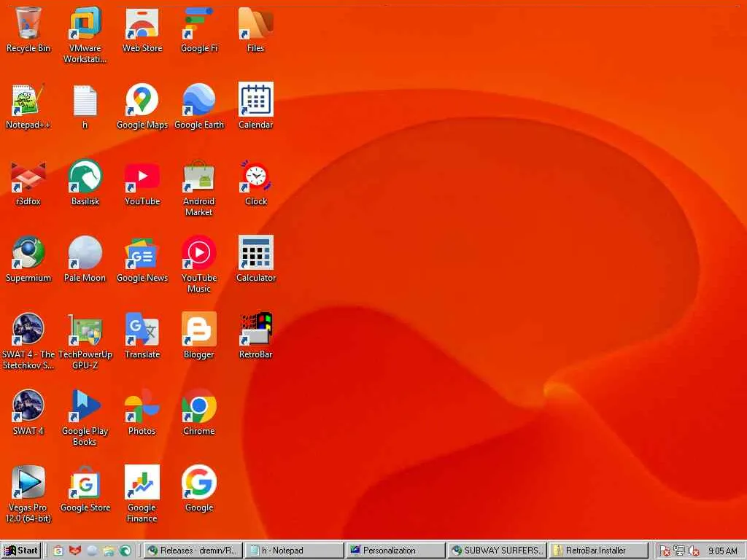Open the YouTube desktop shortcut
747x560 pixels.
[142, 183]
